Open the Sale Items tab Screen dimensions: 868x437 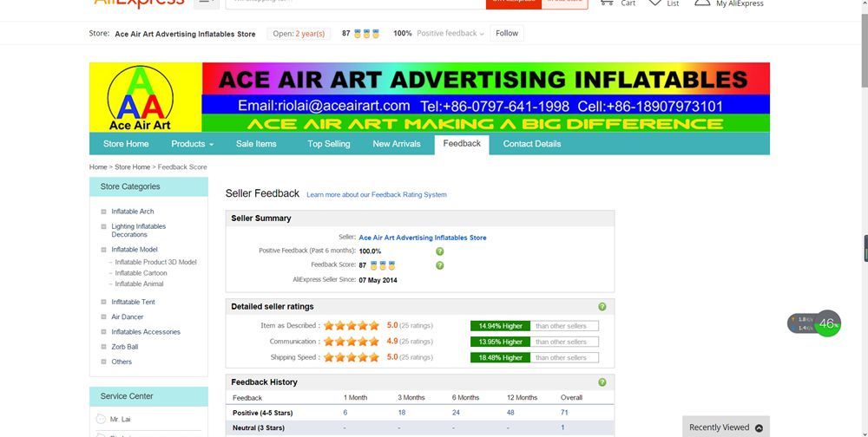[x=256, y=144]
